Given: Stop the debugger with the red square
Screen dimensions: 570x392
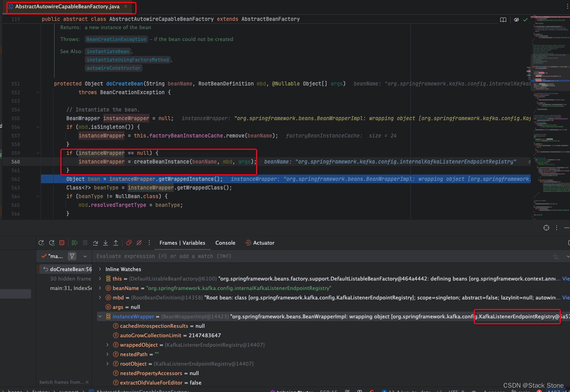Looking at the screenshot, I should point(62,243).
